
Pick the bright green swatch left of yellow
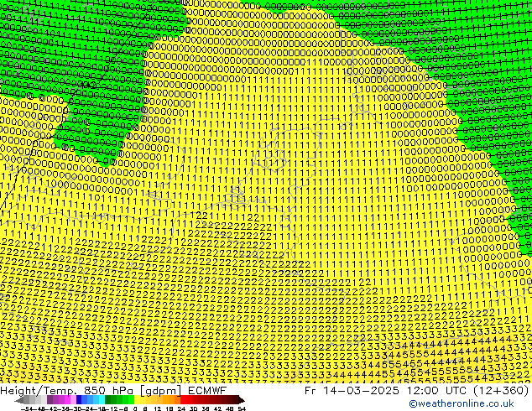(131, 400)
